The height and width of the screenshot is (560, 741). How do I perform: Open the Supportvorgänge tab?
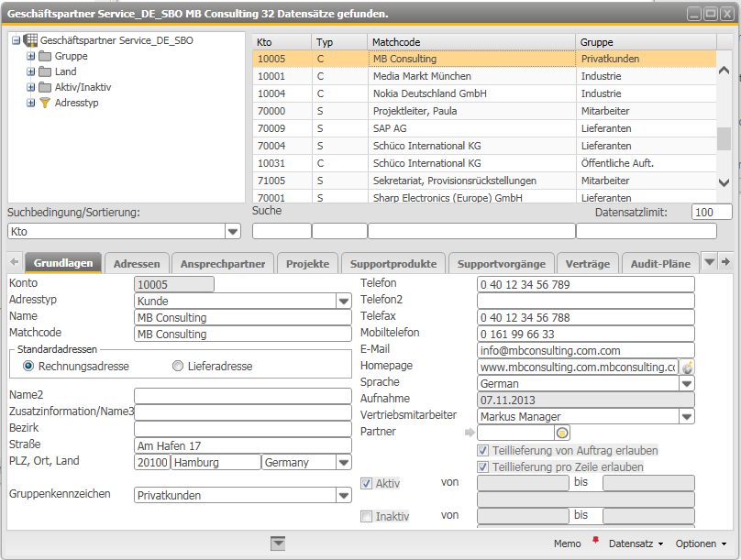[501, 263]
